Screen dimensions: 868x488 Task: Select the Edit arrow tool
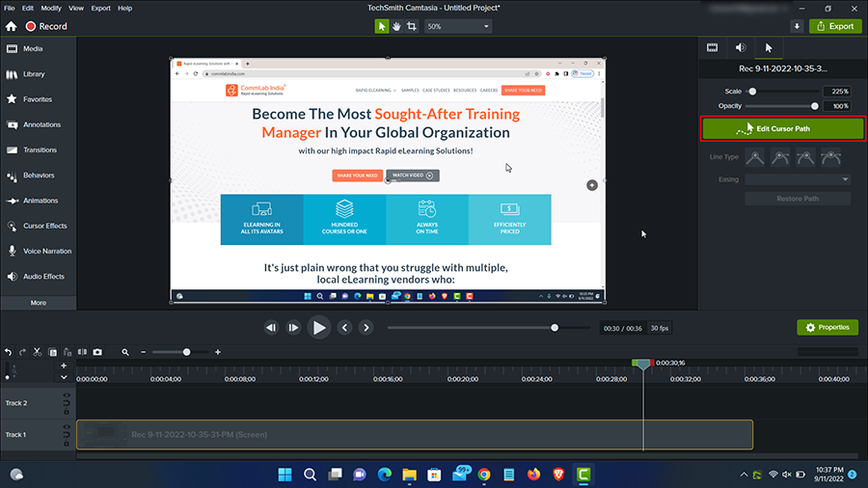381,26
